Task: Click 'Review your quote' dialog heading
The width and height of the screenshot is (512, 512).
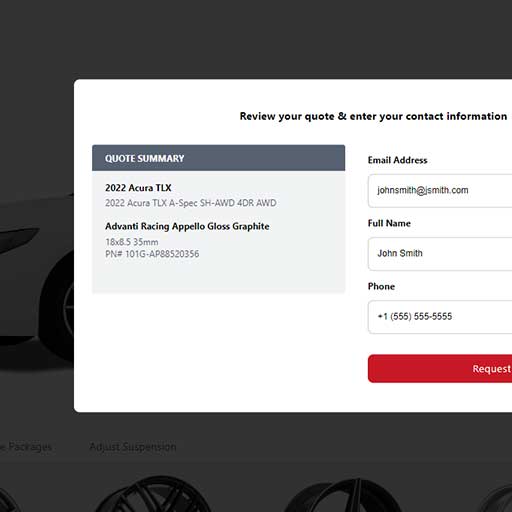Action: click(x=373, y=116)
